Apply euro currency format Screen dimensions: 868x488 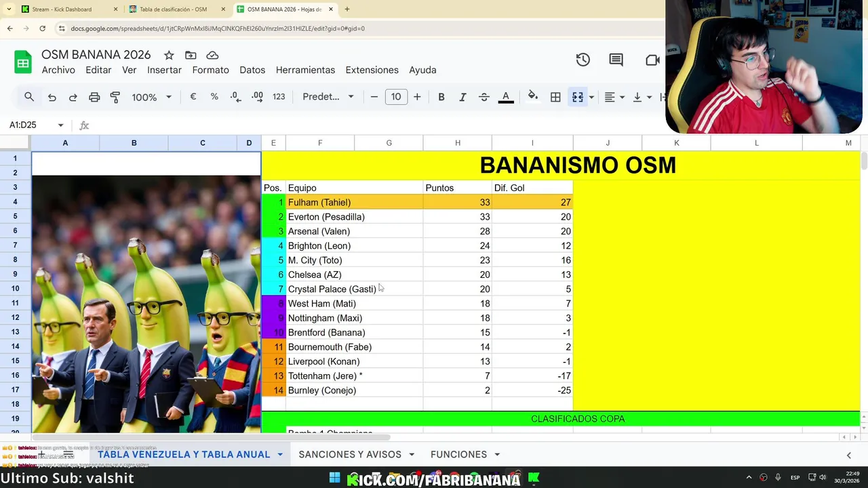point(193,97)
